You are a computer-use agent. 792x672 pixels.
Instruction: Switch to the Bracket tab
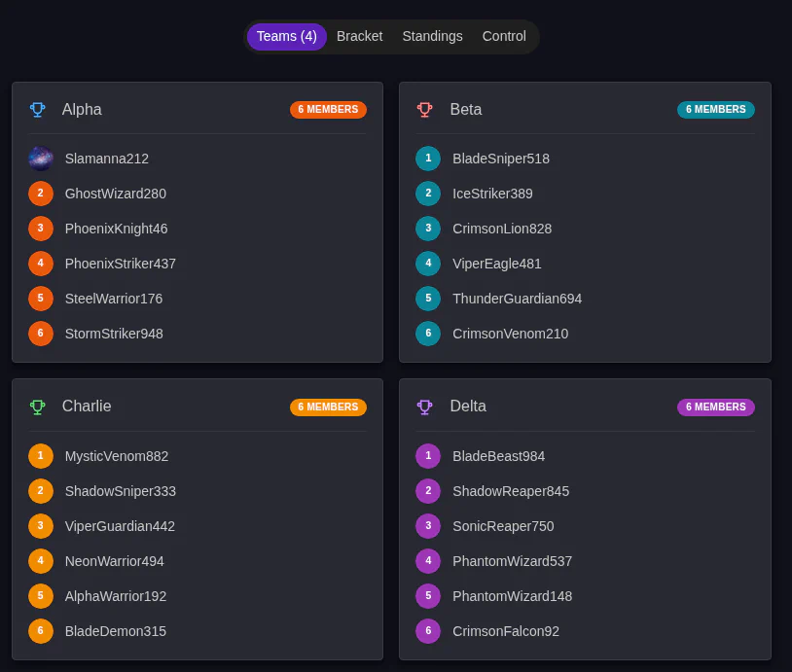pos(359,36)
